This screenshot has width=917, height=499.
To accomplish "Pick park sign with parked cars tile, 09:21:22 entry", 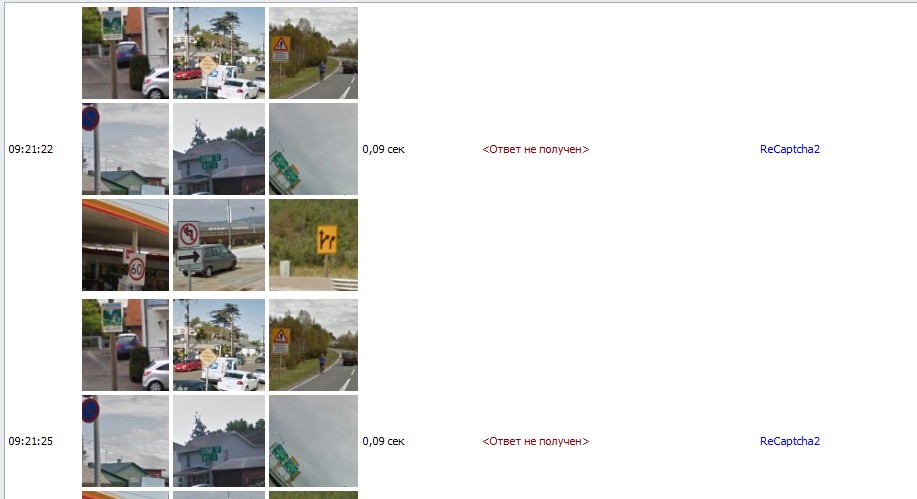I will coord(125,53).
